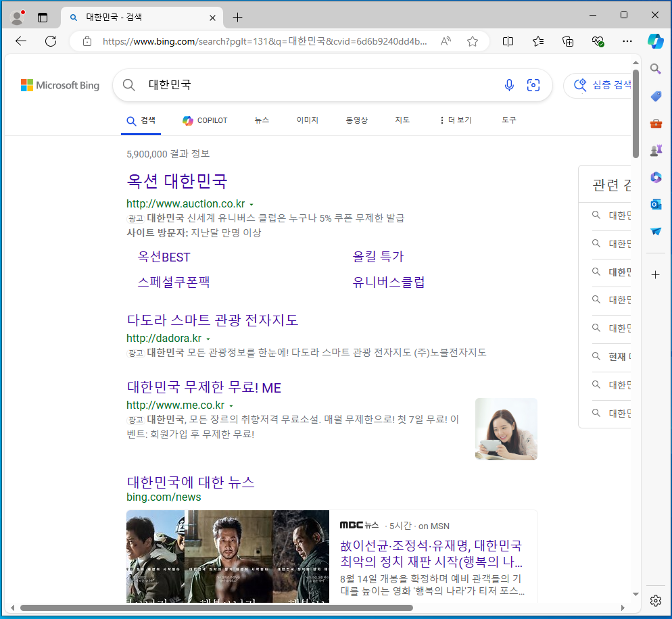The image size is (672, 619).
Task: Switch to the COPILOT tab
Action: pyautogui.click(x=205, y=120)
